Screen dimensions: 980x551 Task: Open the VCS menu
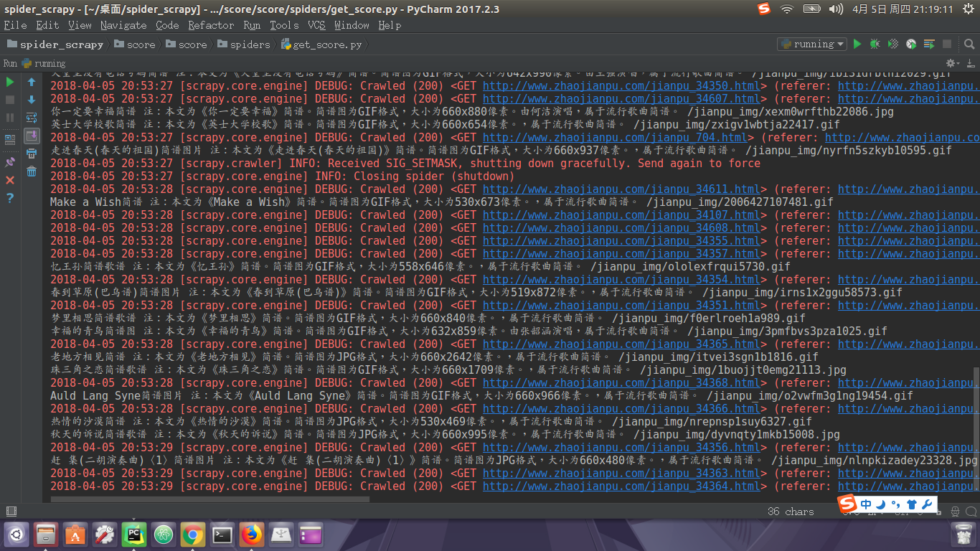pyautogui.click(x=316, y=25)
